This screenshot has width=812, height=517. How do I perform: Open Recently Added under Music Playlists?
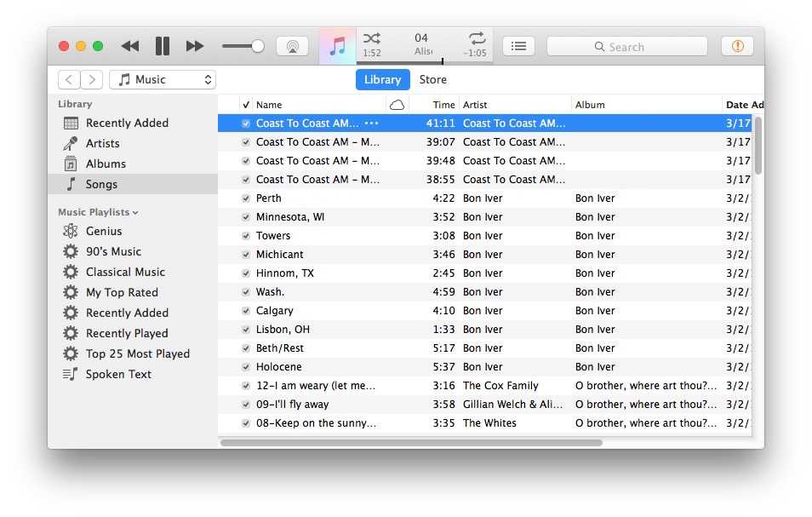click(132, 313)
